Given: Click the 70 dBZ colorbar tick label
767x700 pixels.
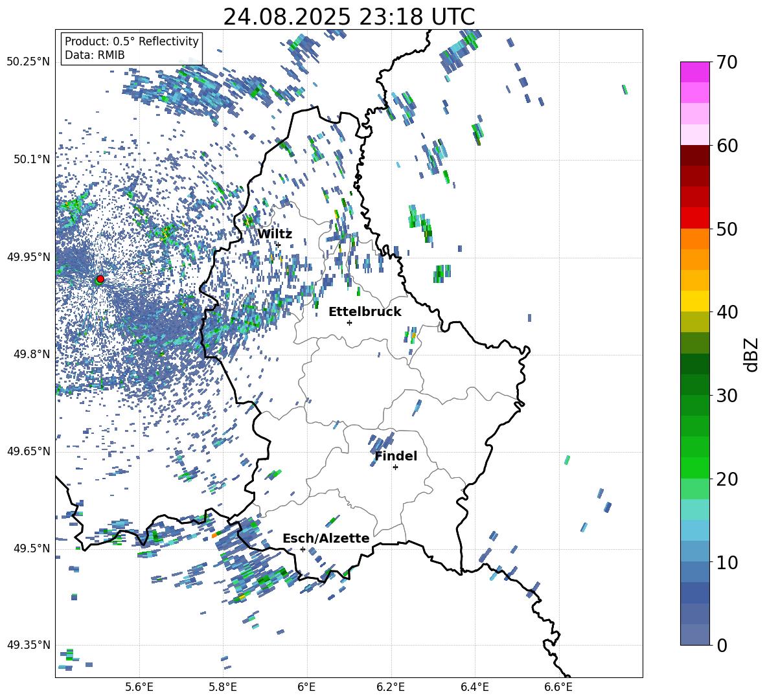Looking at the screenshot, I should [727, 63].
